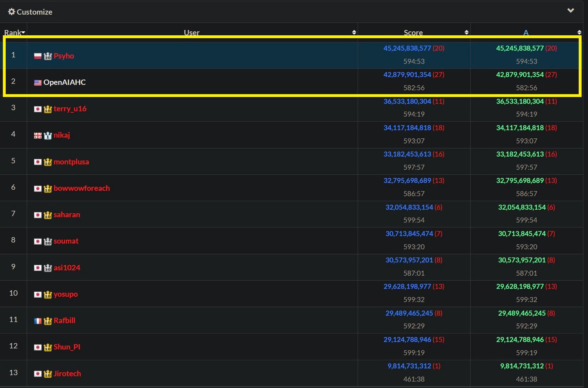Click Psyho's total score 45,245,838,577

[407, 48]
